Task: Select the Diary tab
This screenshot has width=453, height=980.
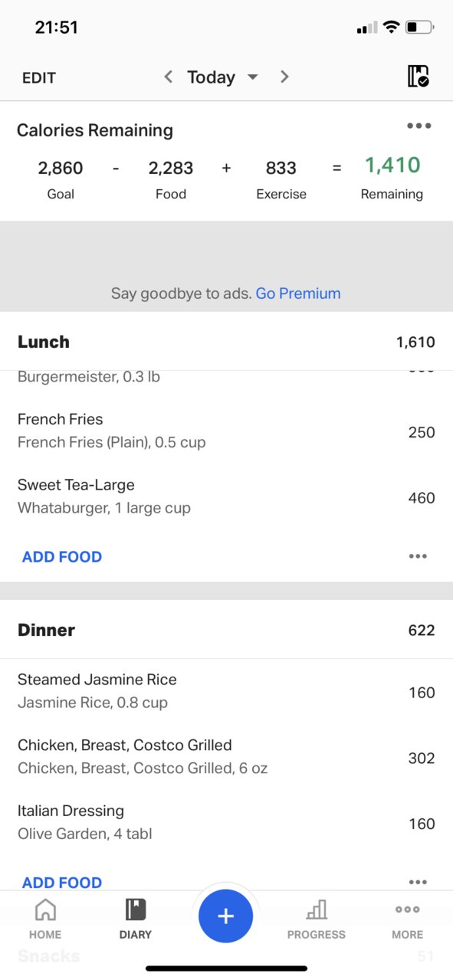Action: [136, 919]
